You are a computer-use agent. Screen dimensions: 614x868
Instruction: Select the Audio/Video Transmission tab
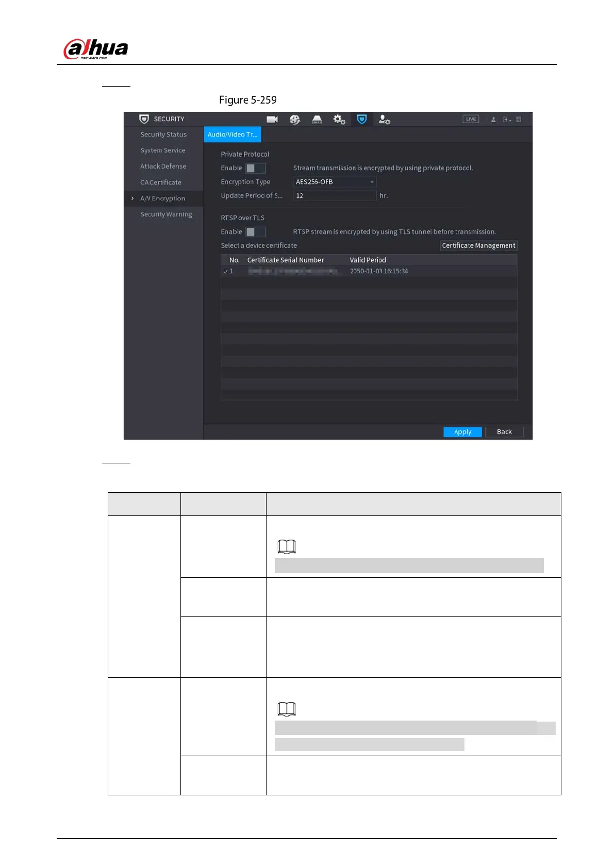233,135
